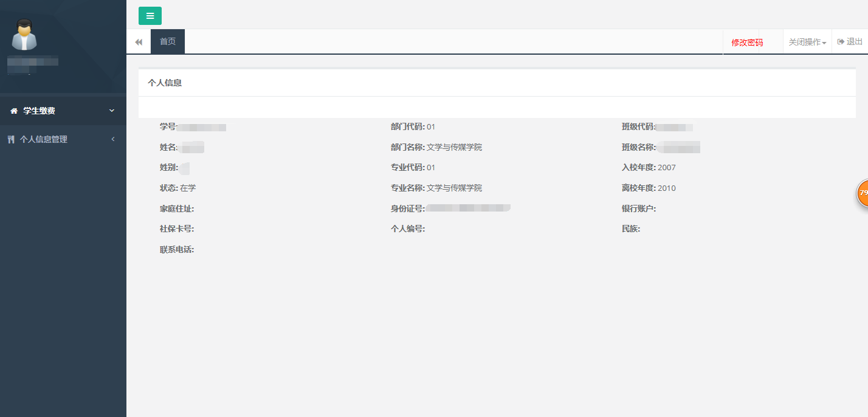Toggle the sidebar with green hamburger button
868x417 pixels.
tap(150, 16)
